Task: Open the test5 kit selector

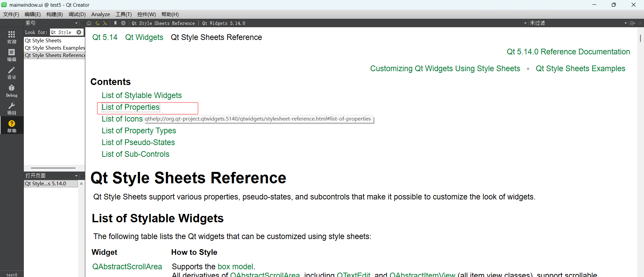Action: coord(12,274)
